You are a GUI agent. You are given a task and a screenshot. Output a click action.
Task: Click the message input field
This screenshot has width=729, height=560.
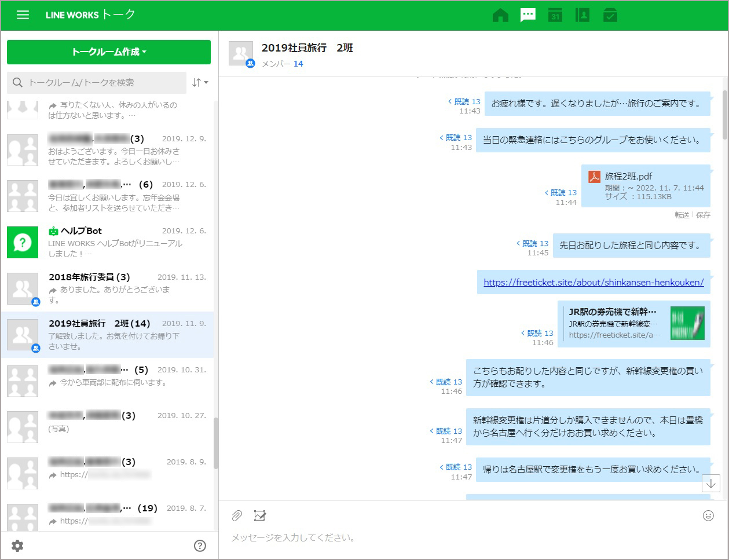click(463, 537)
